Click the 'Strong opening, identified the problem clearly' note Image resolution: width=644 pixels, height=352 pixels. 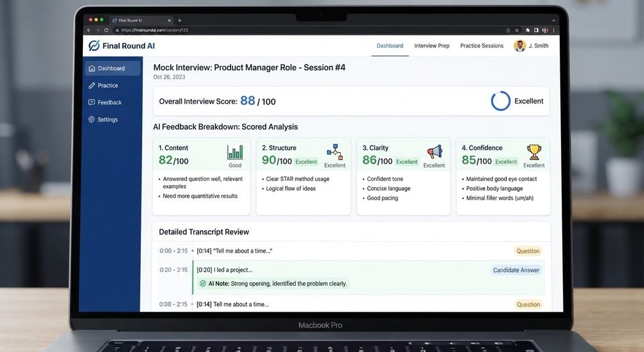click(289, 283)
